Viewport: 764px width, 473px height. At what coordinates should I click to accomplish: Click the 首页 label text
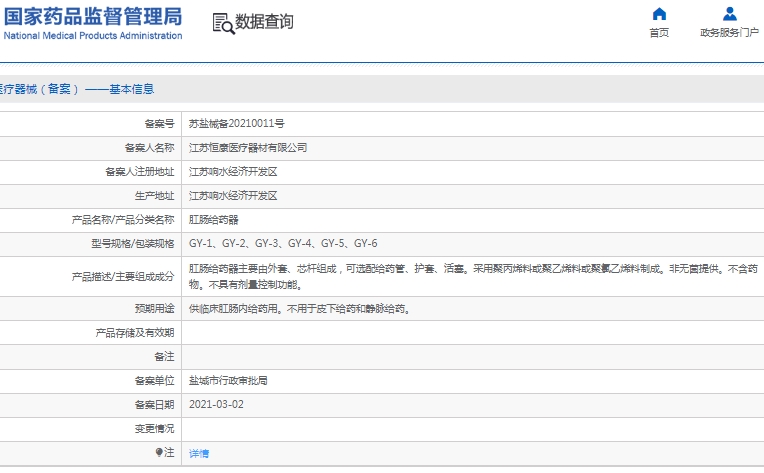(x=659, y=33)
